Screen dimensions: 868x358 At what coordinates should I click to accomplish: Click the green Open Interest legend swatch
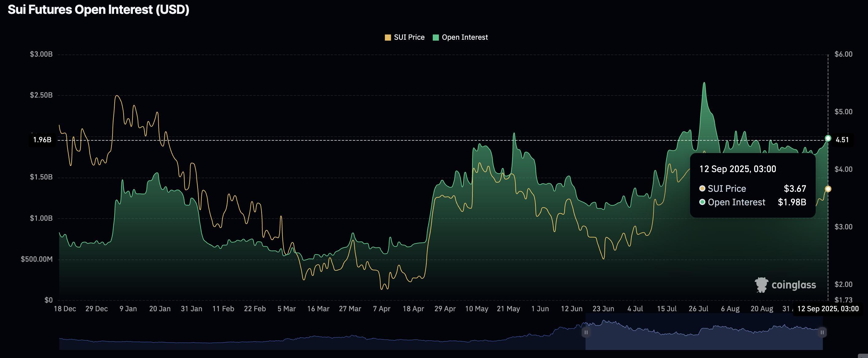[x=436, y=37]
